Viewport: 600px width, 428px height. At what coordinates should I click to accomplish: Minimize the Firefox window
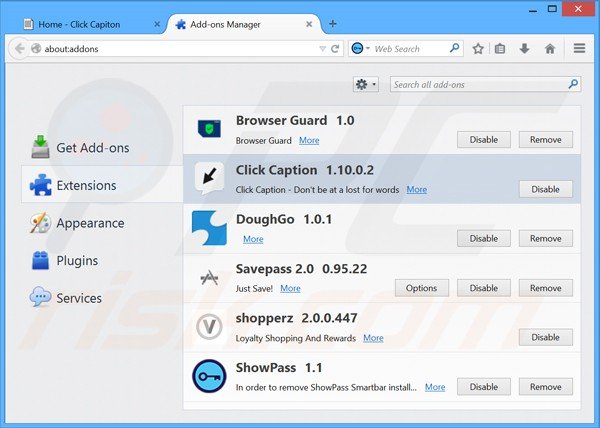[533, 10]
